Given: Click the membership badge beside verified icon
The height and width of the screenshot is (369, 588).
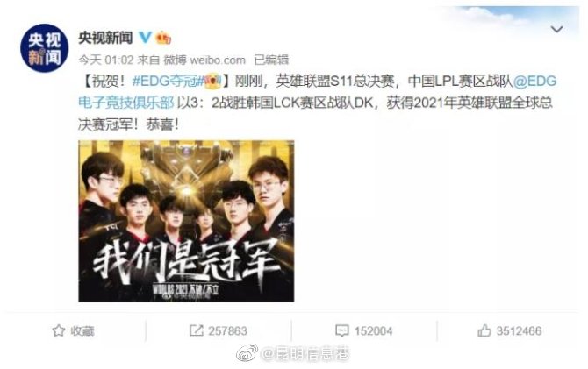Looking at the screenshot, I should 163,38.
